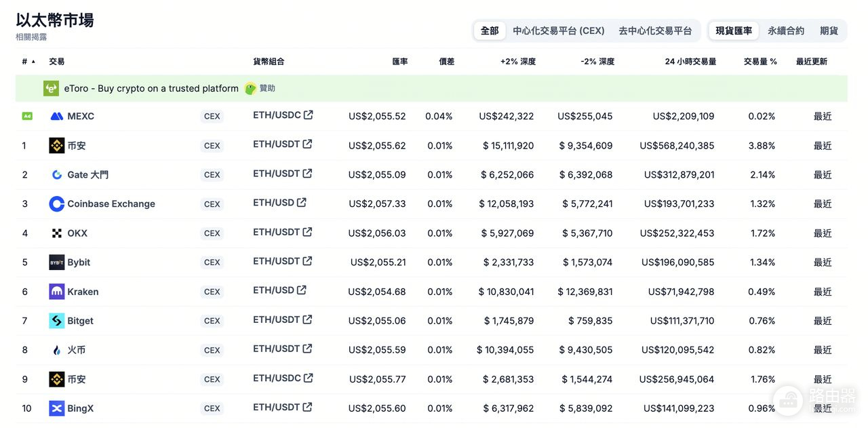The image size is (868, 428).
Task: Open the eToro Buy crypto sponsored link
Action: tap(151, 88)
